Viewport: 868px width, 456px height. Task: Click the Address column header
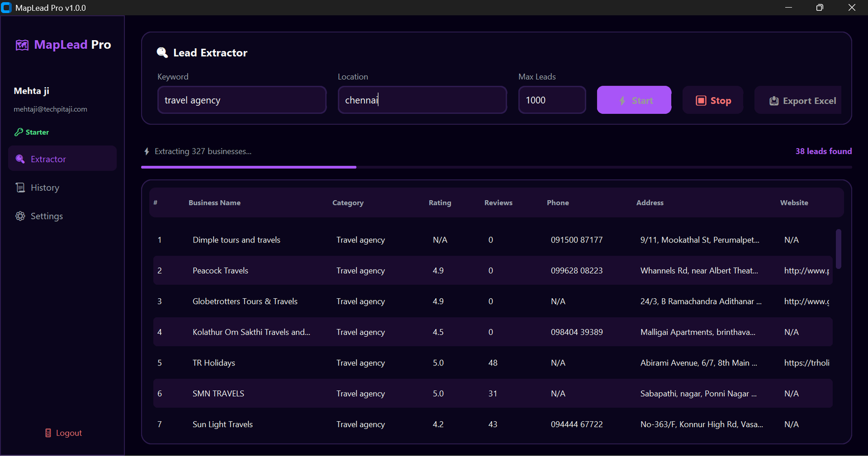tap(650, 203)
